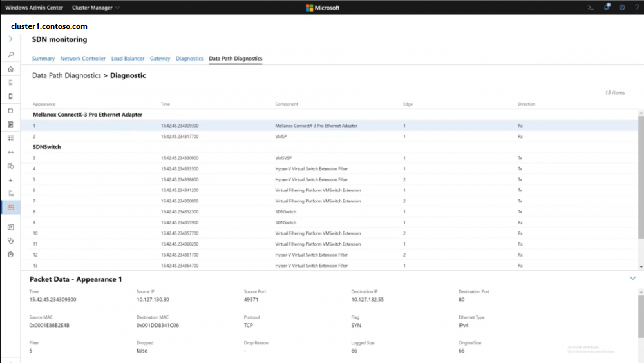Open the help question mark icon
This screenshot has height=363, width=644.
pos(637,7)
